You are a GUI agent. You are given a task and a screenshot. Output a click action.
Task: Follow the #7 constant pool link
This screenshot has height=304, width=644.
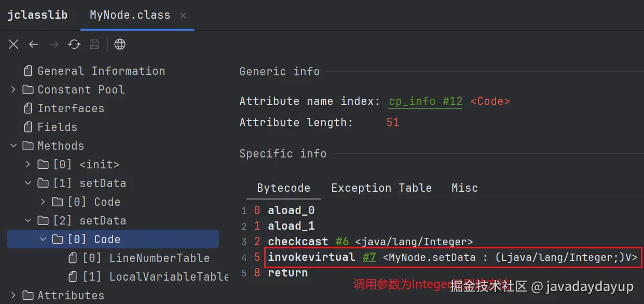[369, 257]
